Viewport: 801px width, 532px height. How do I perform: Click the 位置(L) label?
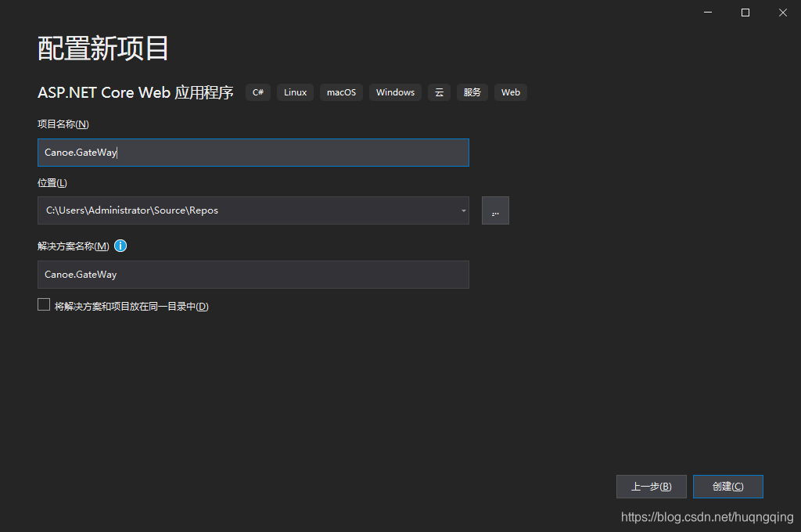(x=52, y=183)
